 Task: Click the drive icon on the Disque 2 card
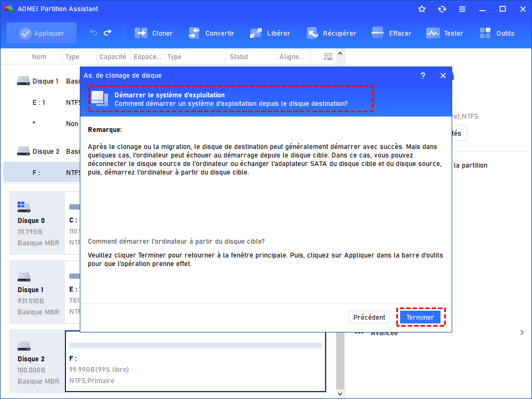point(24,346)
